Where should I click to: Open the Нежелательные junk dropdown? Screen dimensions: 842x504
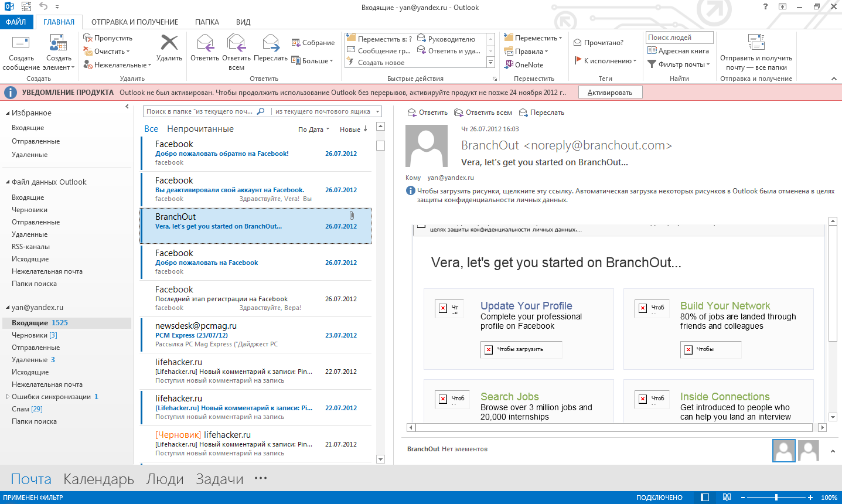point(117,65)
